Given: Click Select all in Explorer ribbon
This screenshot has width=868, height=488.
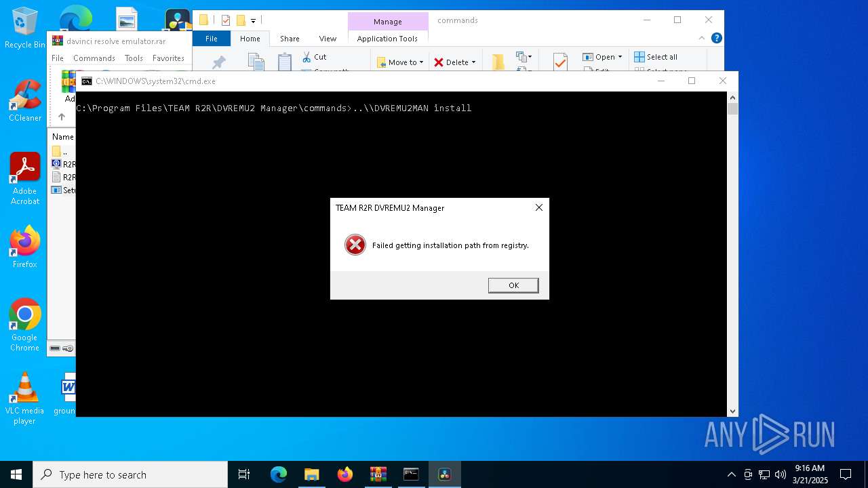Looking at the screenshot, I should (655, 57).
